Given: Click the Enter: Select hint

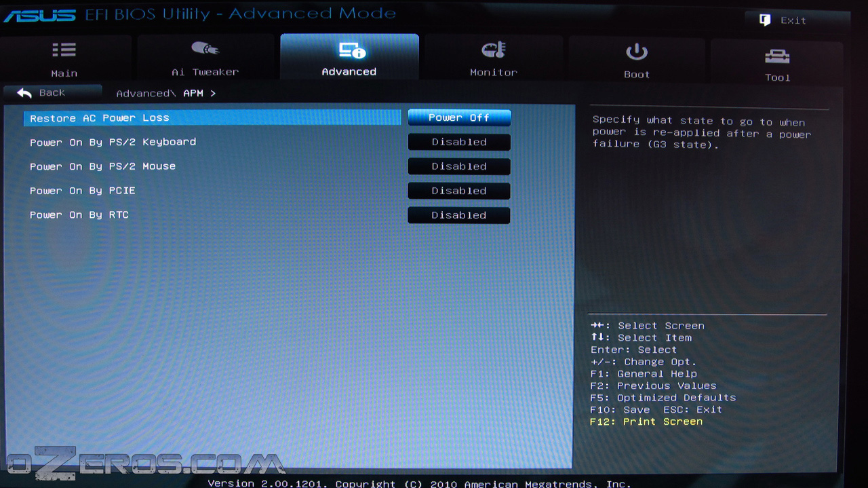Looking at the screenshot, I should 633,350.
